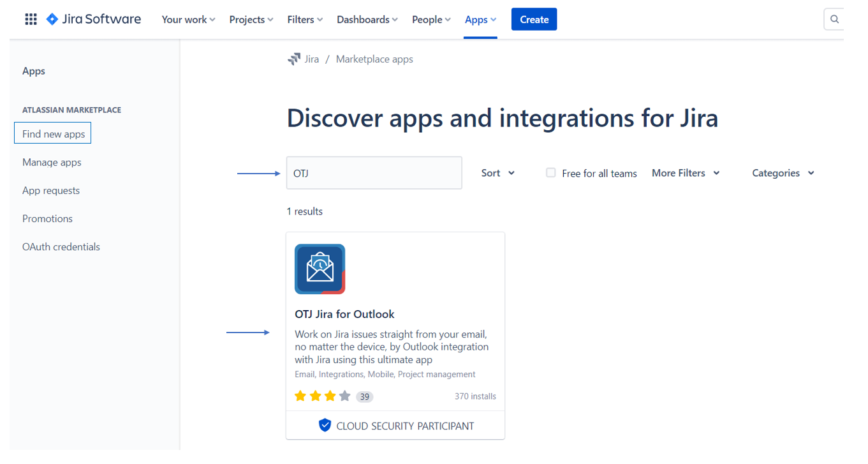
Task: Expand the People menu
Action: pos(431,20)
